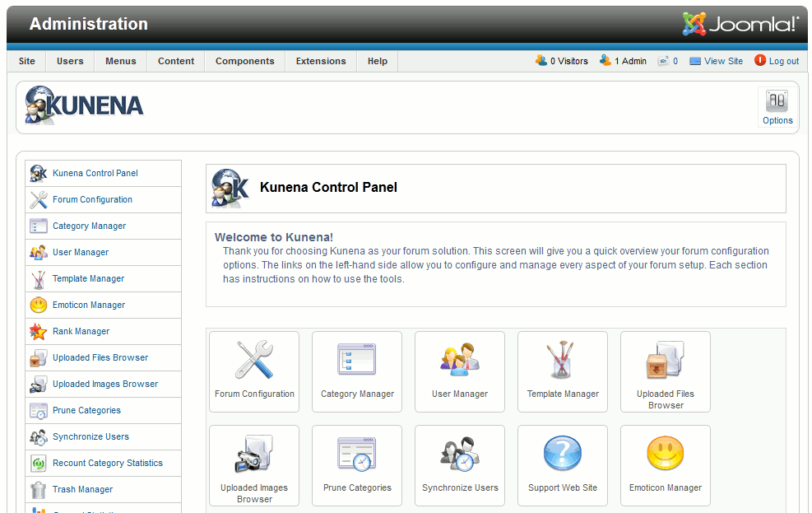812x513 pixels.
Task: Open Template Manager paintbrush icon tile
Action: 563,361
